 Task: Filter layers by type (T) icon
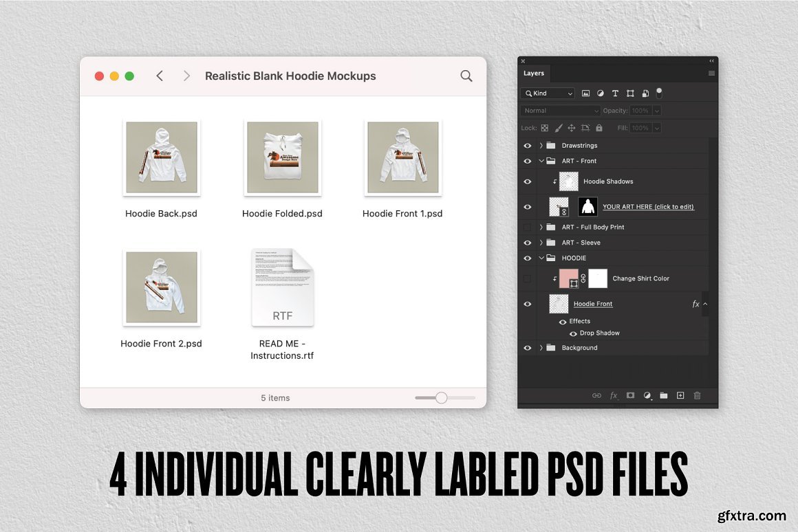tap(615, 93)
